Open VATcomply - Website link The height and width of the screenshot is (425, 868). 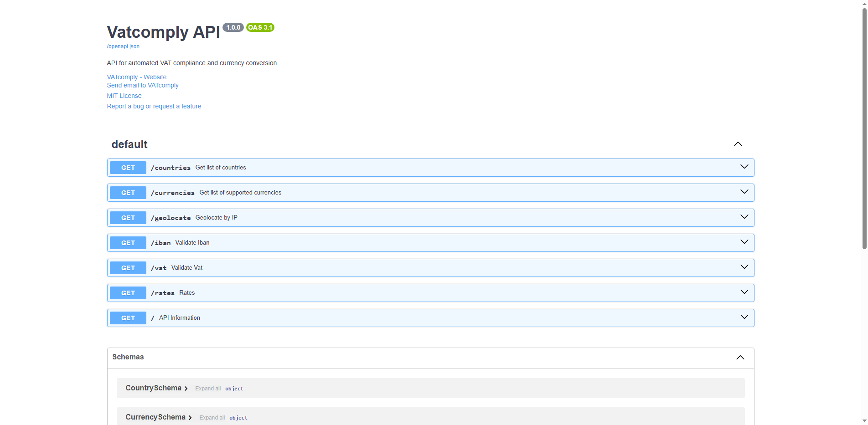pyautogui.click(x=137, y=77)
